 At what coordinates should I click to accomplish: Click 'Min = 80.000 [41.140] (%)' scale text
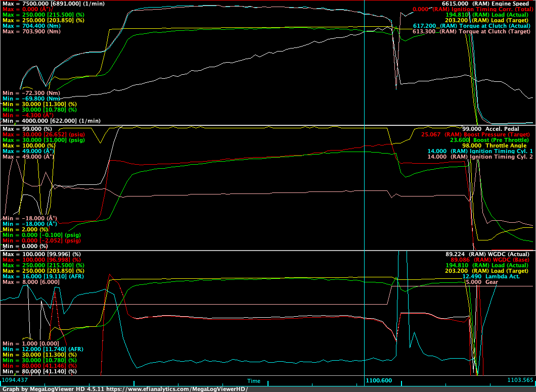(39, 371)
